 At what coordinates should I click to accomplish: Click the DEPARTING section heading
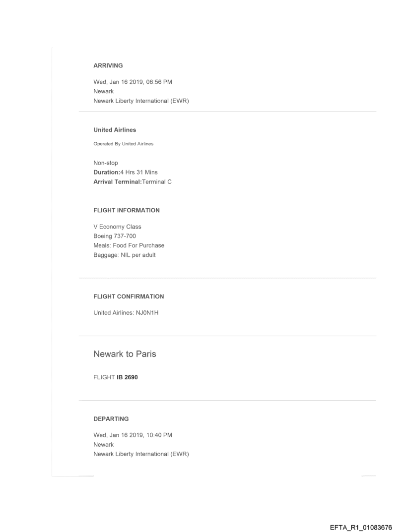[x=111, y=419]
